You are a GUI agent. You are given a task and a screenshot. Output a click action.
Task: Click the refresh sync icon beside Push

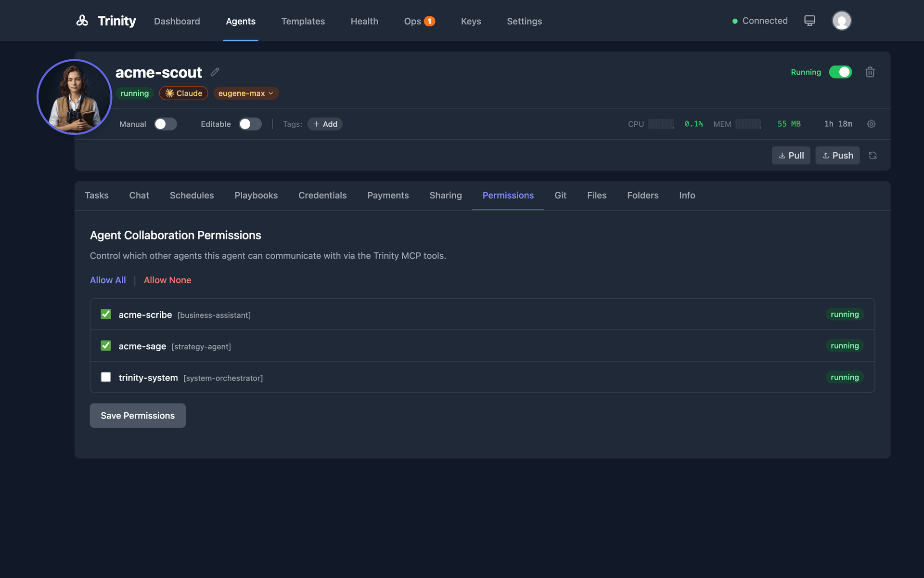point(873,155)
